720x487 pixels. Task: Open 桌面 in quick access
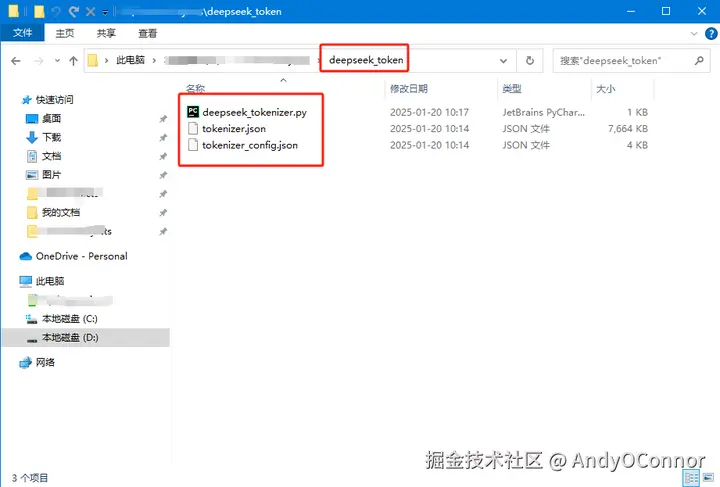coord(51,118)
